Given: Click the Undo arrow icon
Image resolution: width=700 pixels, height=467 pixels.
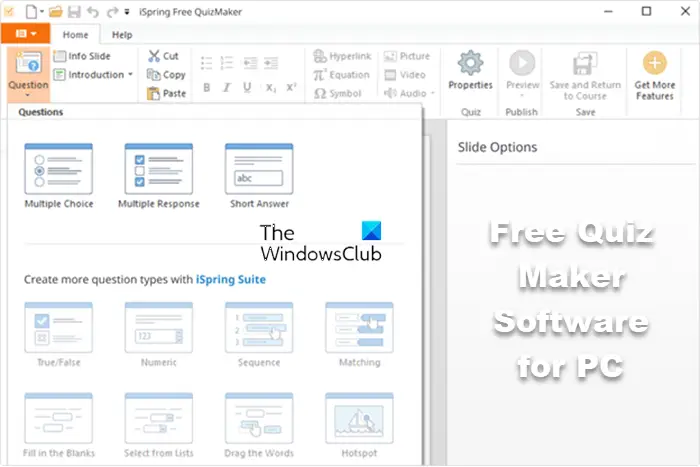Looking at the screenshot, I should [x=93, y=12].
